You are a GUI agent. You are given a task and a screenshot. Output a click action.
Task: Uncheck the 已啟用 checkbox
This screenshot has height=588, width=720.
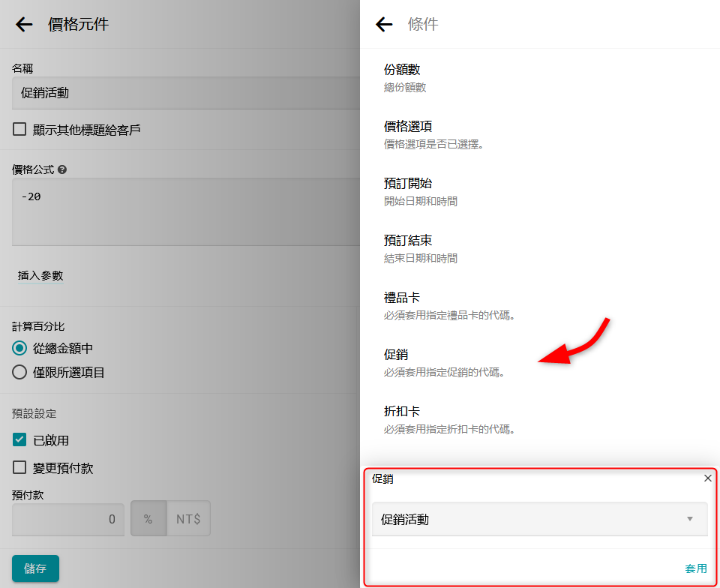point(20,440)
